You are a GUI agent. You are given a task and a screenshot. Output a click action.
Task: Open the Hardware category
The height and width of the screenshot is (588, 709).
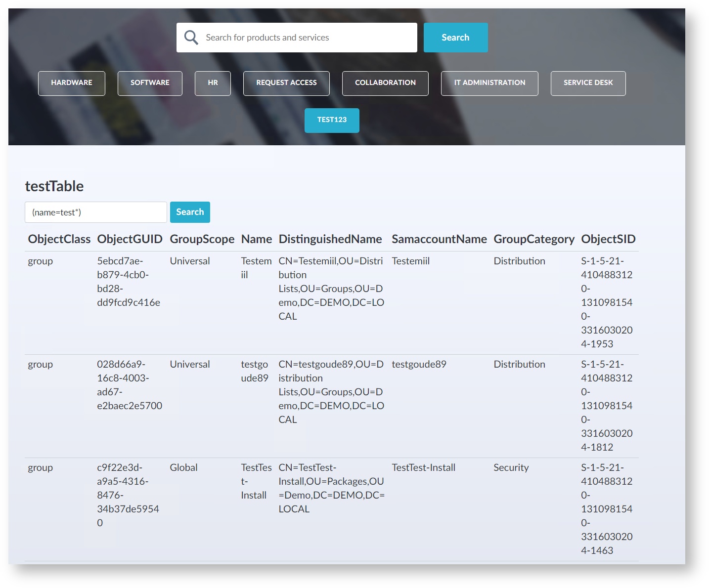click(72, 83)
